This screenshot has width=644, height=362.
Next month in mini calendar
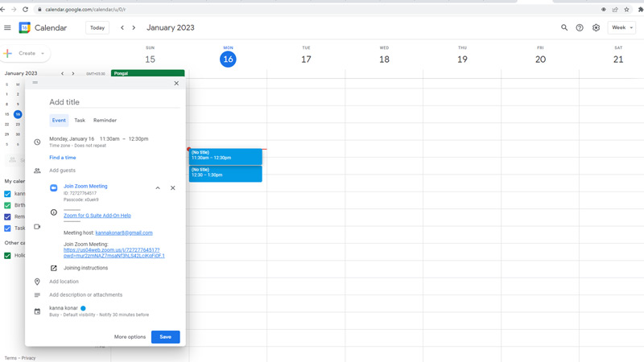(x=73, y=73)
